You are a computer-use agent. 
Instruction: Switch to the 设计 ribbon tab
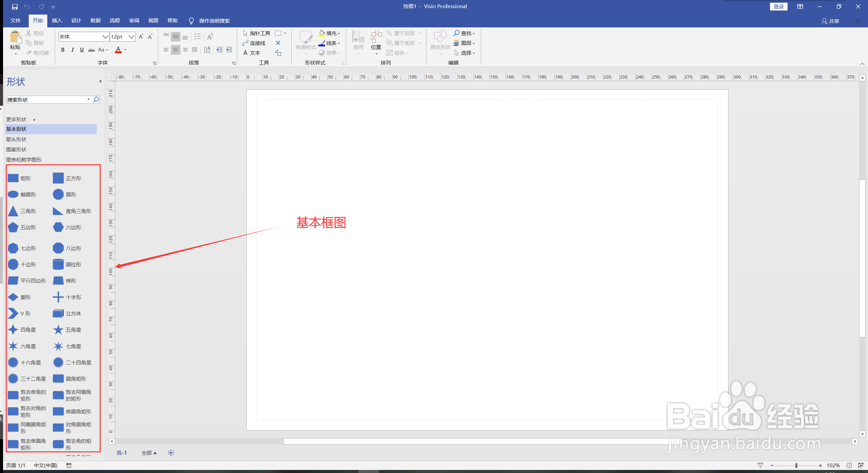76,21
